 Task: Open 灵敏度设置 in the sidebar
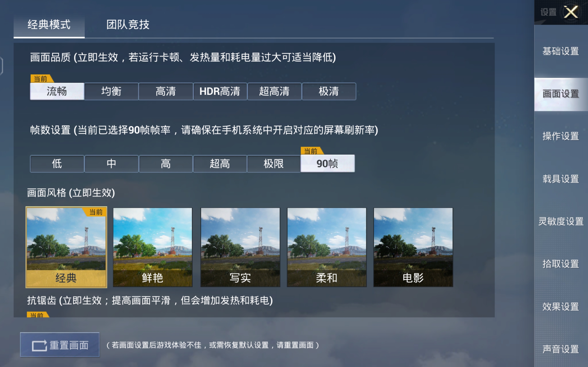(561, 221)
